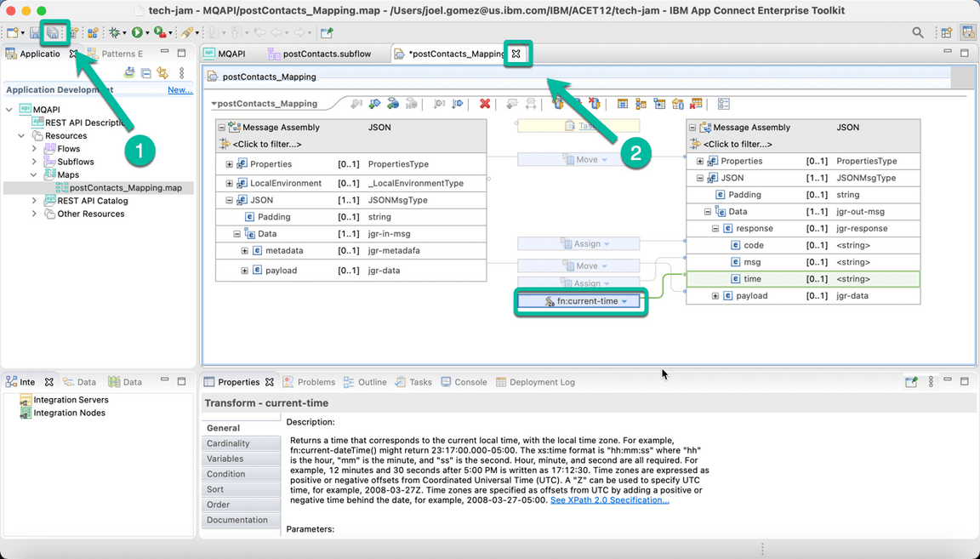Expand the metadata element in the input assembly
The image size is (980, 559).
245,250
